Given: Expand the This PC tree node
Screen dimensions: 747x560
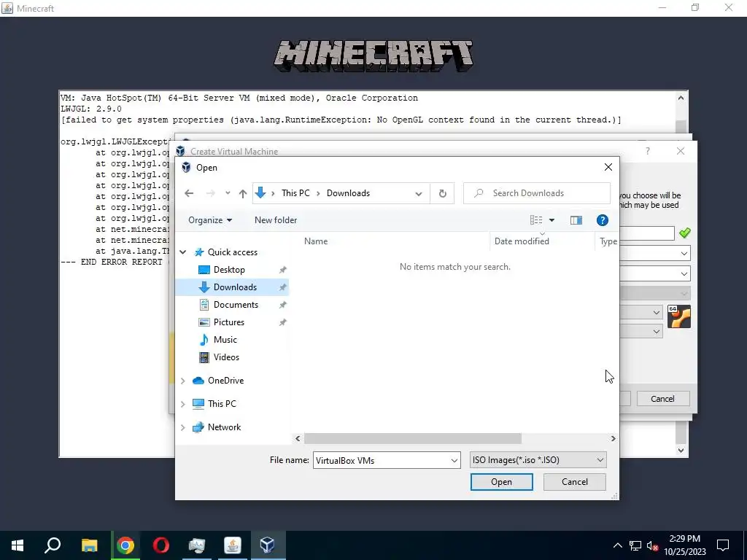Looking at the screenshot, I should [x=183, y=404].
